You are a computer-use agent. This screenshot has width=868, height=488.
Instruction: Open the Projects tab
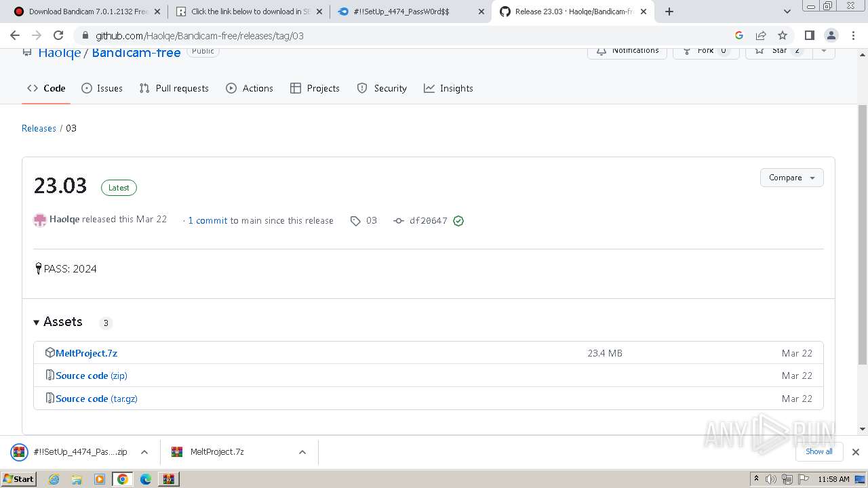click(x=315, y=88)
